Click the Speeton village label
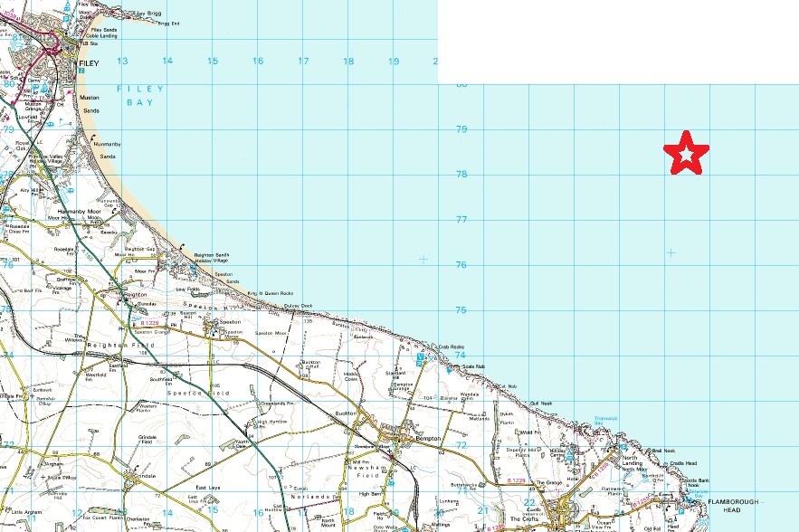This screenshot has height=532, width=799. pos(230,322)
